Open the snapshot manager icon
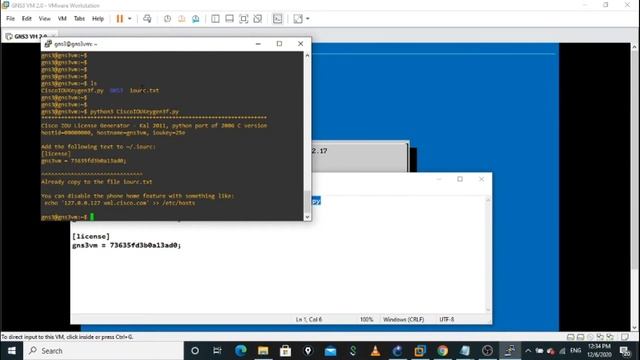Screen dimensions: 640x360 (196, 19)
